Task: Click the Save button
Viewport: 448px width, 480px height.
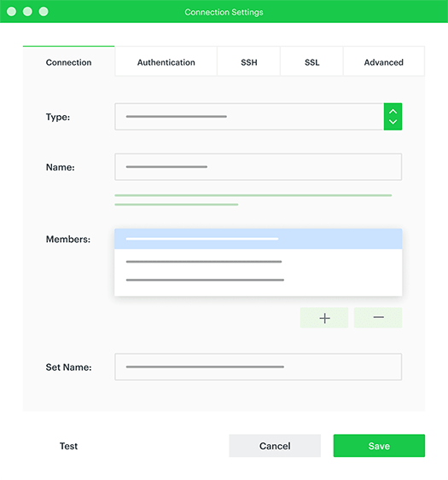Action: [379, 446]
